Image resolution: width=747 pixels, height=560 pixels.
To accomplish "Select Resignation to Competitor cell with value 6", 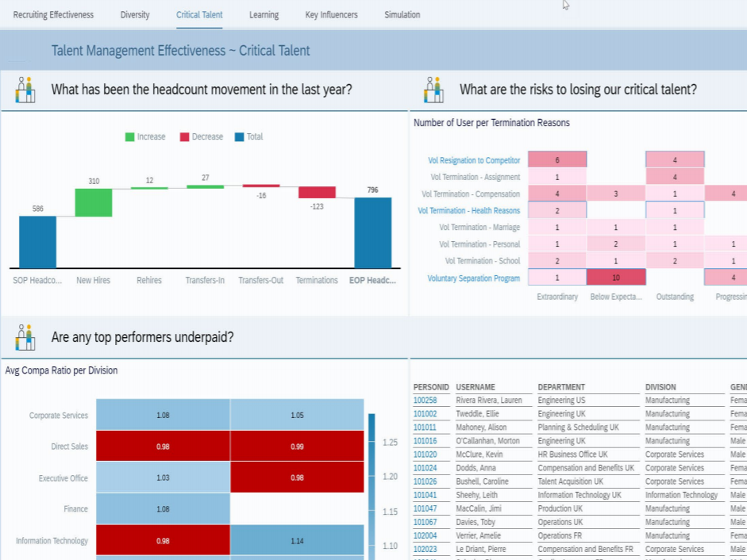I will tap(557, 159).
